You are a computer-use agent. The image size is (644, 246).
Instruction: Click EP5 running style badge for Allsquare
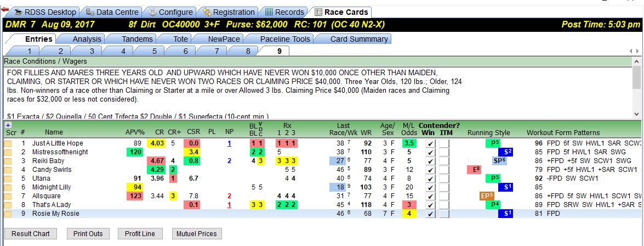click(x=486, y=196)
